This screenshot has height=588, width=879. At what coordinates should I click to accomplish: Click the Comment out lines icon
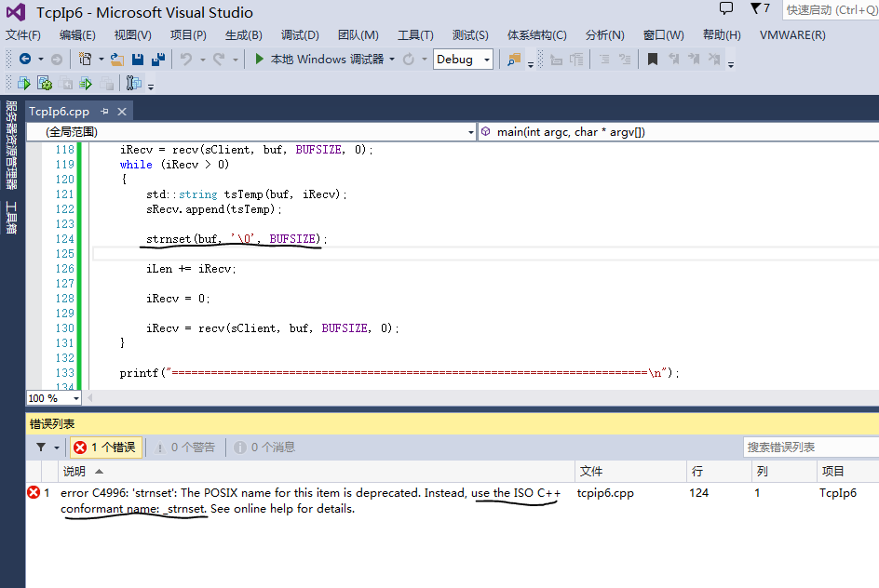point(604,60)
